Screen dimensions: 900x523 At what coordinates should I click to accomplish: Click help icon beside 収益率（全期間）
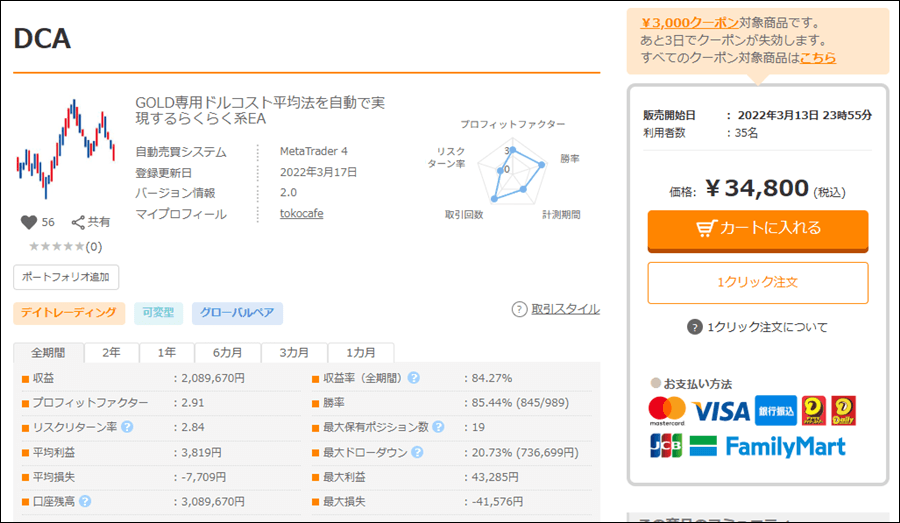(413, 378)
